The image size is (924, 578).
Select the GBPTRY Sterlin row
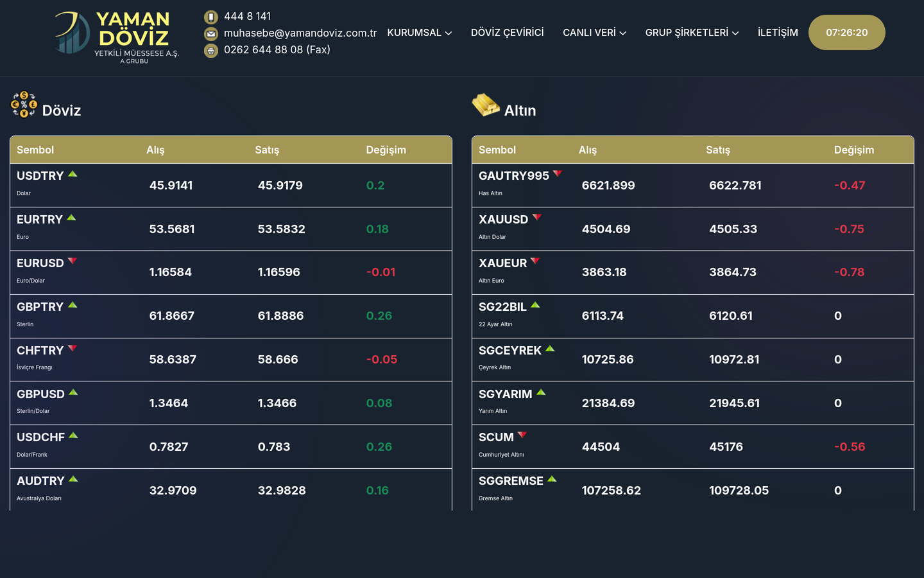231,317
